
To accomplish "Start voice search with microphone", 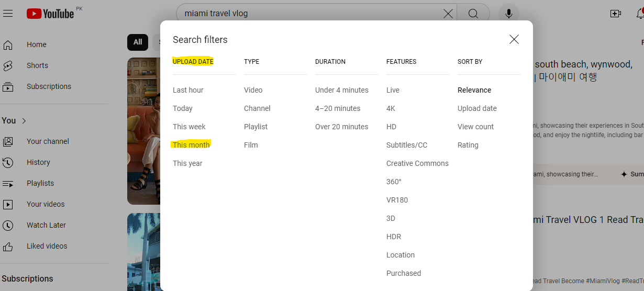I will pos(508,14).
